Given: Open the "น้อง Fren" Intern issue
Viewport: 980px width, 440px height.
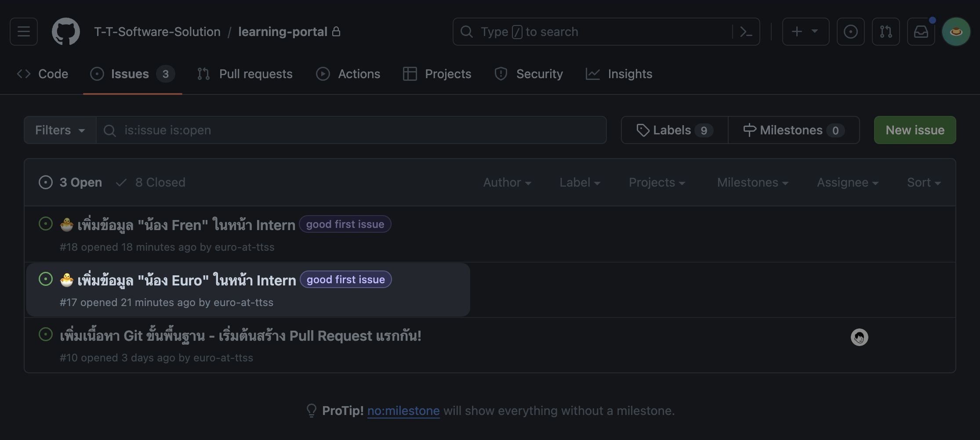Looking at the screenshot, I should pos(178,225).
